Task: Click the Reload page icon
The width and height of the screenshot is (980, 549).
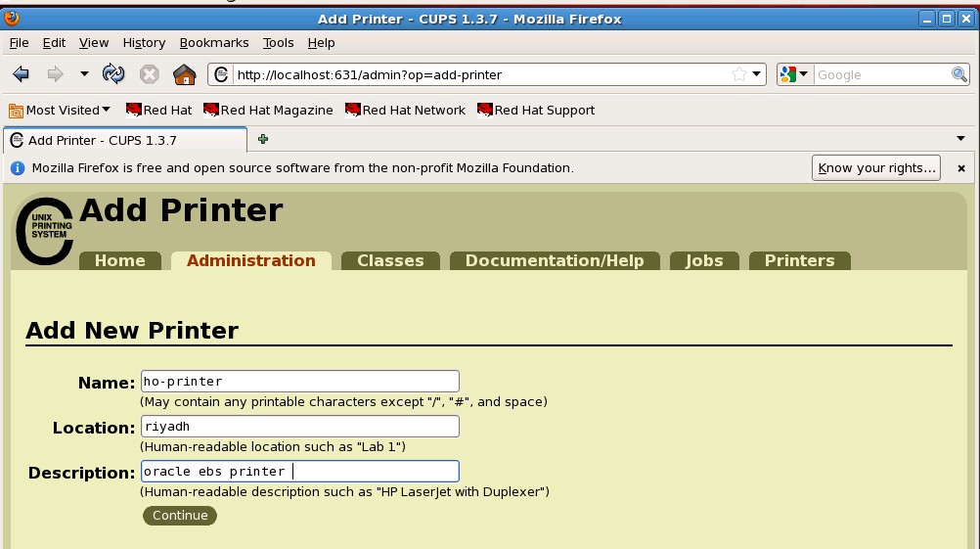Action: click(113, 74)
